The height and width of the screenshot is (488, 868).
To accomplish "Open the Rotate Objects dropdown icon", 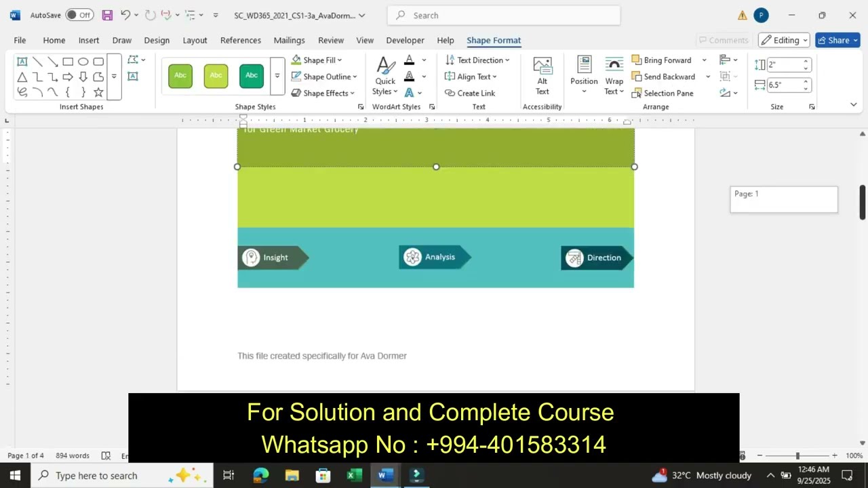I will 728,93.
